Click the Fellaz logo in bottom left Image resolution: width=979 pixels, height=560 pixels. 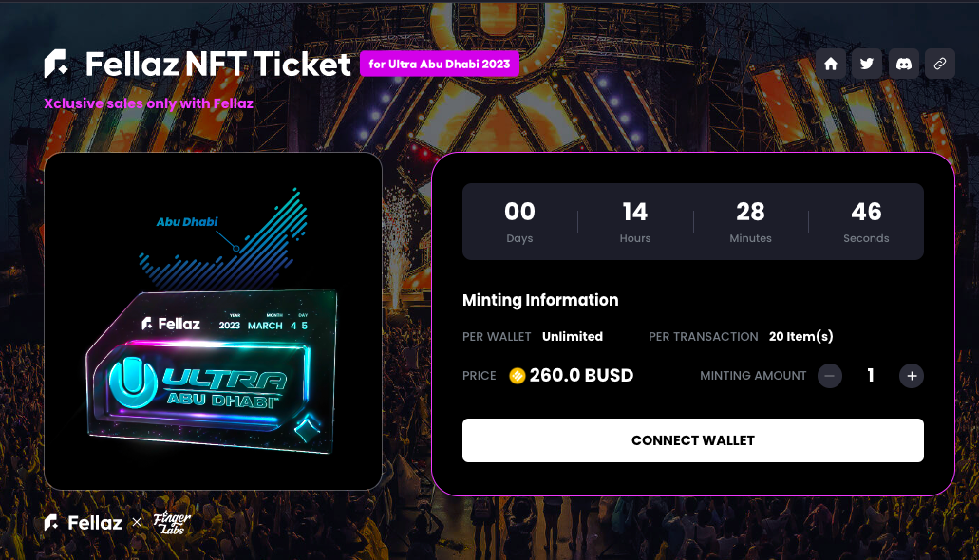[x=82, y=522]
